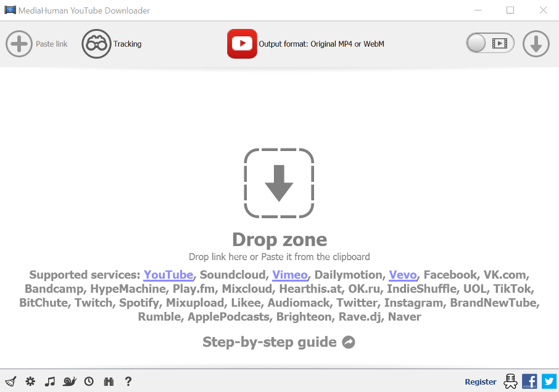Screen dimensions: 559x392
Task: Click the Register link
Action: coord(481,382)
